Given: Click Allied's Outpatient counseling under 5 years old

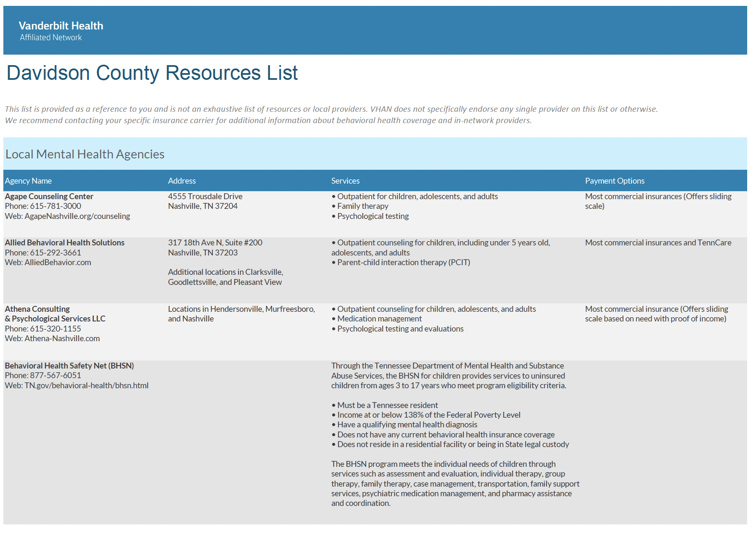Looking at the screenshot, I should tap(441, 247).
